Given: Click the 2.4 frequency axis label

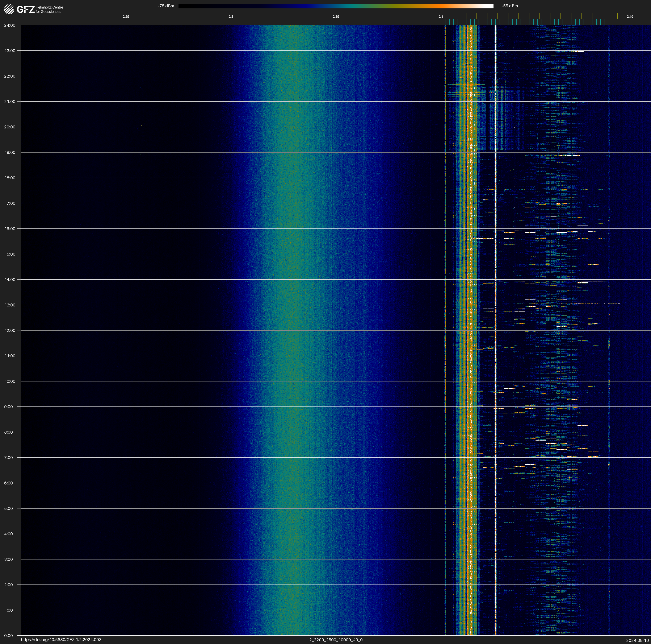Looking at the screenshot, I should tap(441, 17).
